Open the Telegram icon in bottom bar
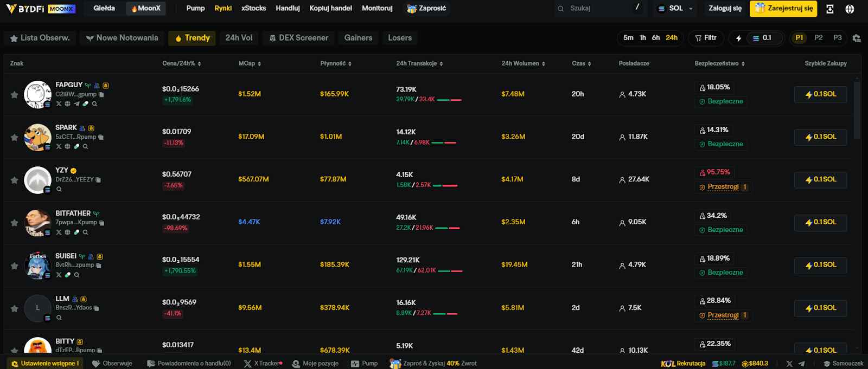 click(x=802, y=364)
